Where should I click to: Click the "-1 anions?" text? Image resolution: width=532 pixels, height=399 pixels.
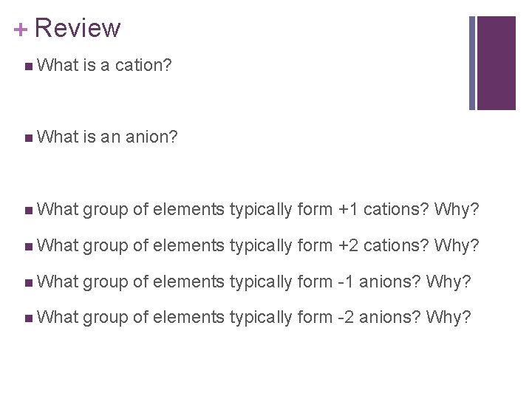point(377,282)
